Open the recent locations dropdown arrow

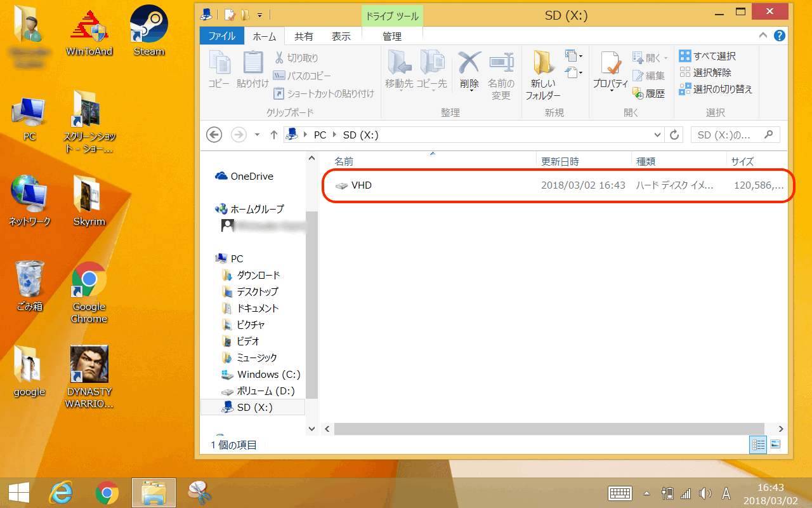pyautogui.click(x=257, y=135)
